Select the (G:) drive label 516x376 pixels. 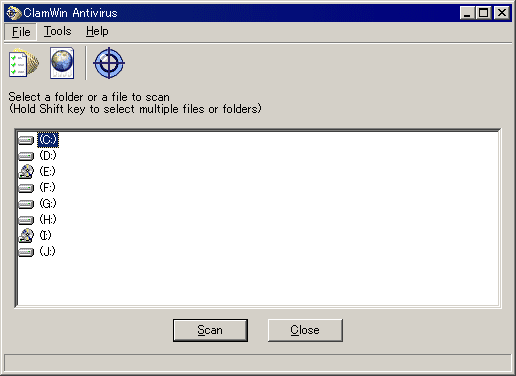coord(48,203)
